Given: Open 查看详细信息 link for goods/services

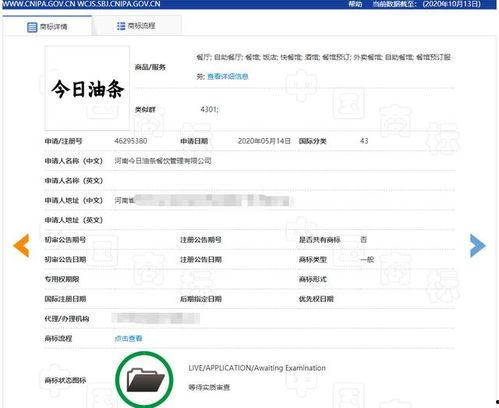Looking at the screenshot, I should tap(228, 77).
